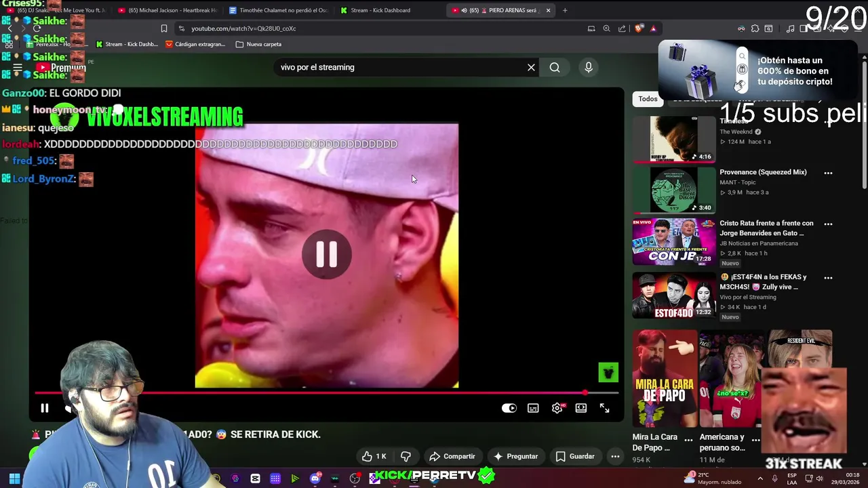Open the site info icon before the URL
The height and width of the screenshot is (488, 868).
coord(181,28)
